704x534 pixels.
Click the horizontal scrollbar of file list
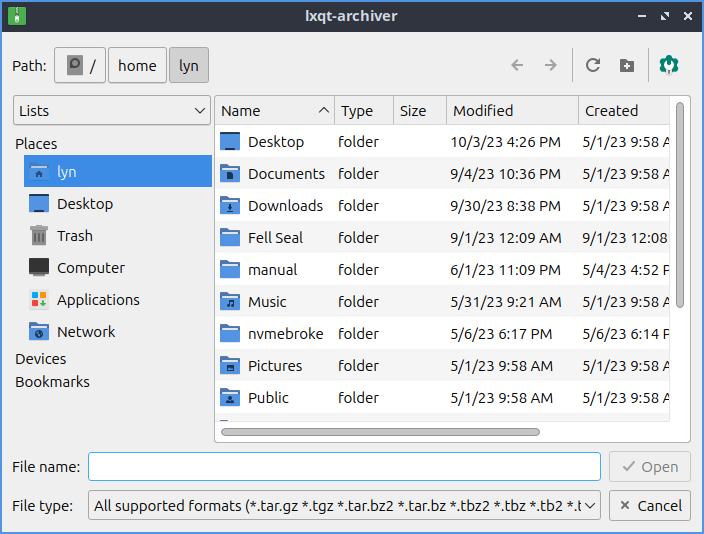coord(380,432)
